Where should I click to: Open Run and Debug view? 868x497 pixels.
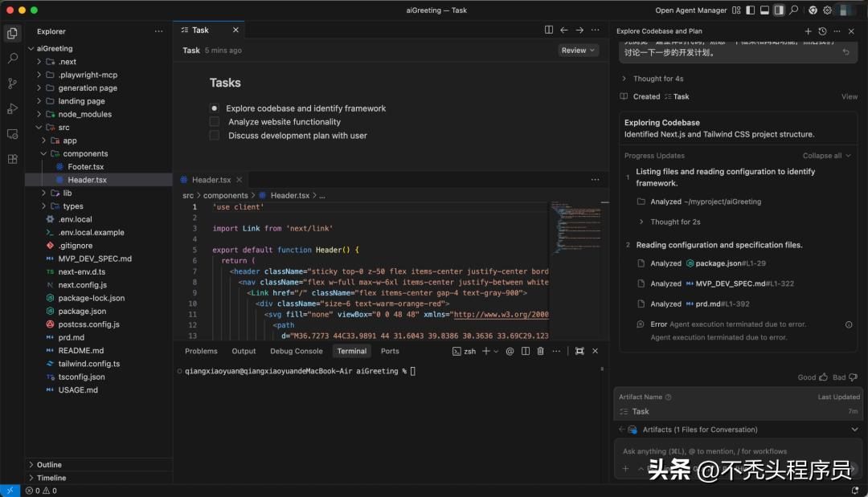coord(12,108)
